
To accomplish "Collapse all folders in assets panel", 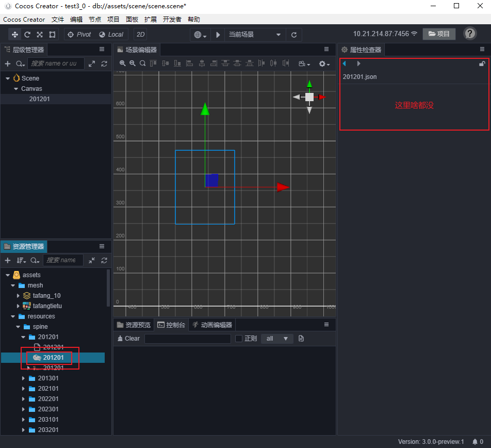I will (92, 261).
